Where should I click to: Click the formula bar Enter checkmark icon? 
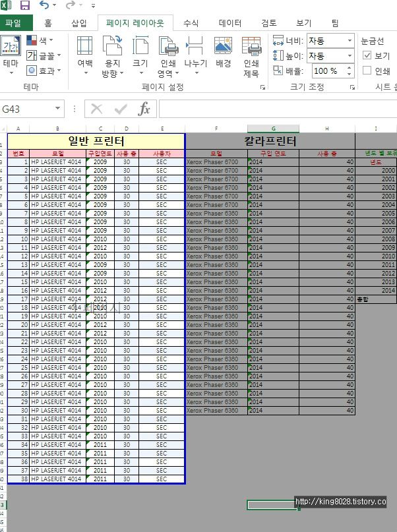click(x=121, y=109)
